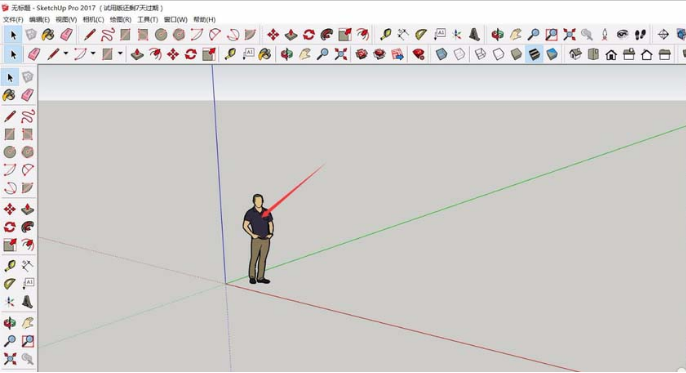Enable Shaded face style
This screenshot has height=373, width=686.
[x=516, y=54]
